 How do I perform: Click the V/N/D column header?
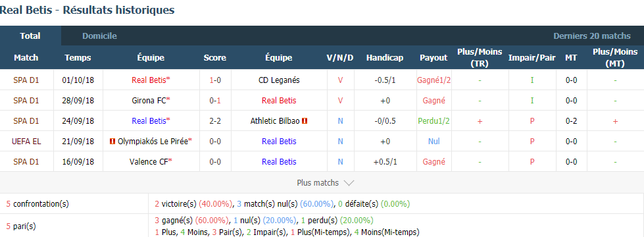[x=339, y=57]
